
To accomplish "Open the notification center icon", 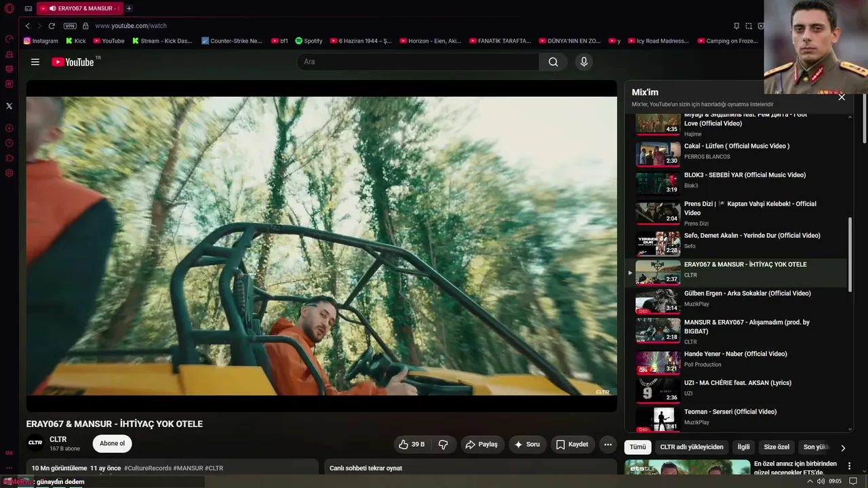I will (853, 481).
